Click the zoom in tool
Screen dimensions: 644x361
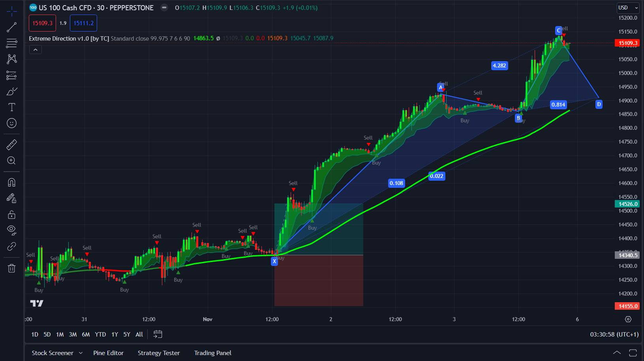[x=11, y=161]
